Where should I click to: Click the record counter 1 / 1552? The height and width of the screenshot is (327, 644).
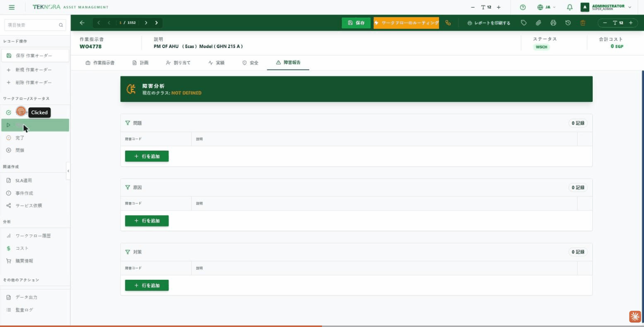(127, 23)
